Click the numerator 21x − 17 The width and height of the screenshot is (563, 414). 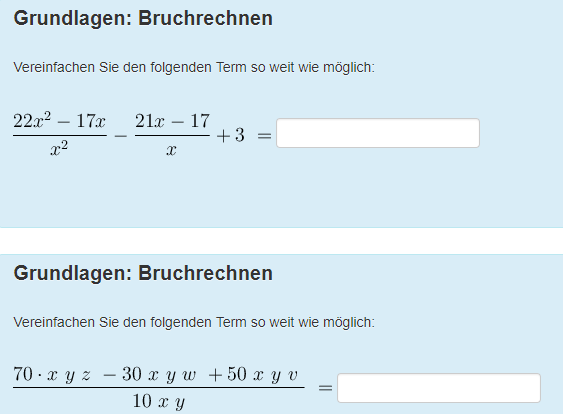tap(172, 121)
